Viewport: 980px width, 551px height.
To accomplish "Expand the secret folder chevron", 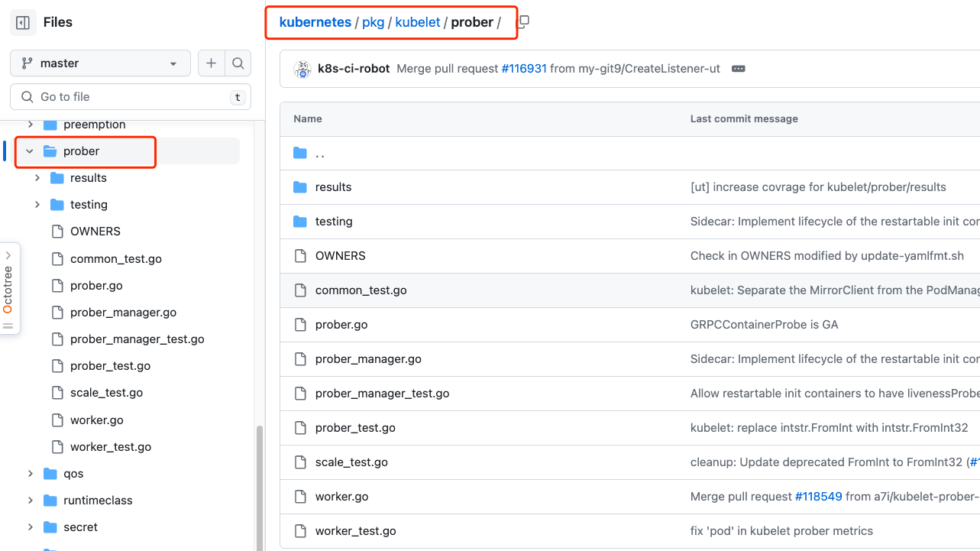I will tap(31, 527).
